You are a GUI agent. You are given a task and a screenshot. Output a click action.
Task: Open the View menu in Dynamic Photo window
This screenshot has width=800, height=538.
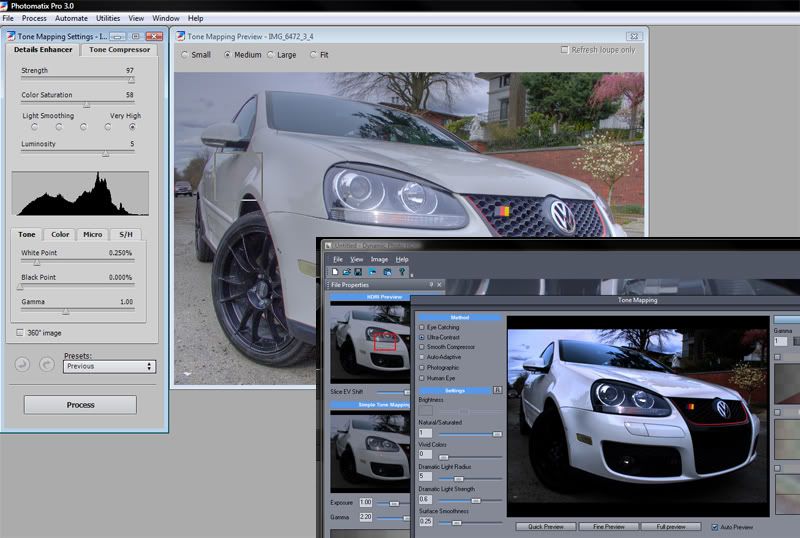356,259
